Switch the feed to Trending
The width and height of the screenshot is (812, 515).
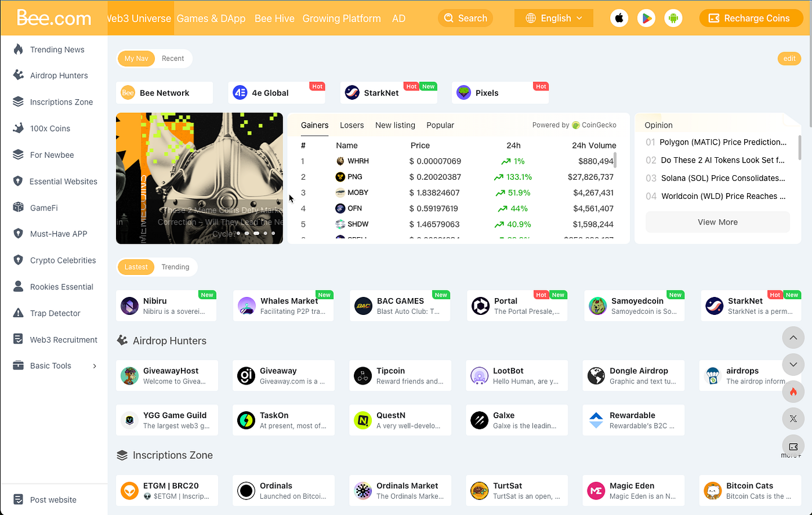pos(175,267)
